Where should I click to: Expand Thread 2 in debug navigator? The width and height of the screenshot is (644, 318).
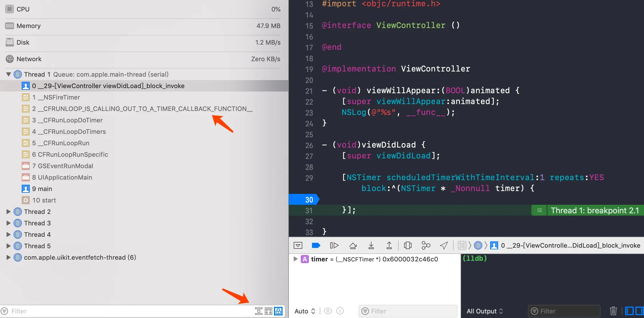(x=9, y=212)
